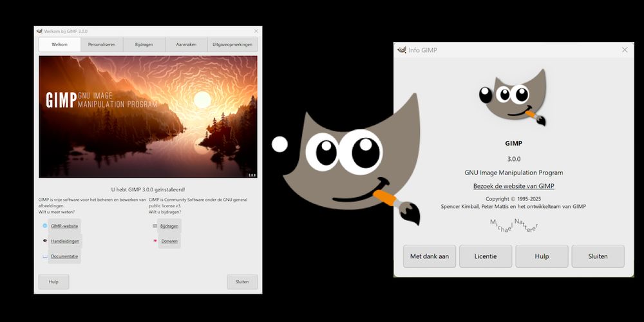Screen dimensions: 644x322
Task: Click the GIMP splash image
Action: click(148, 117)
